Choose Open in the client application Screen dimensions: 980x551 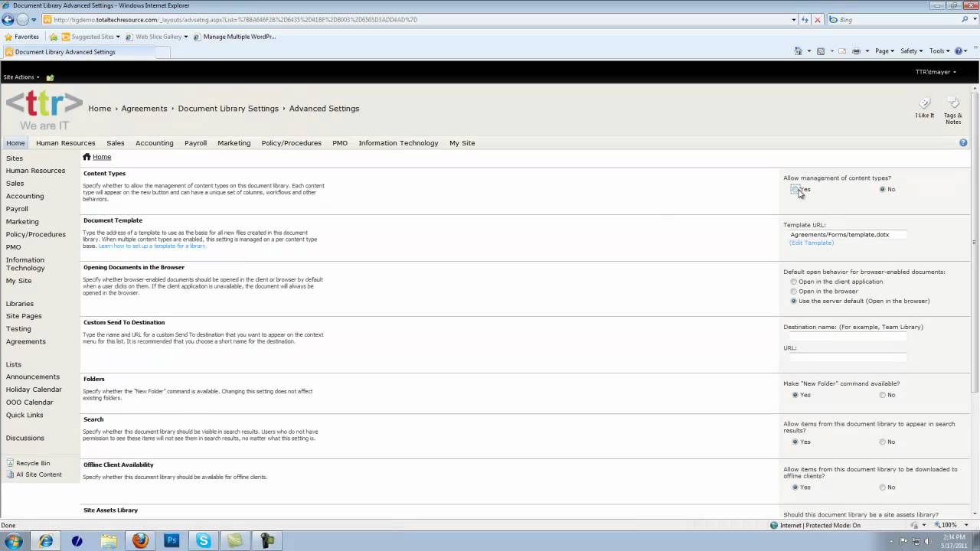[x=794, y=282]
